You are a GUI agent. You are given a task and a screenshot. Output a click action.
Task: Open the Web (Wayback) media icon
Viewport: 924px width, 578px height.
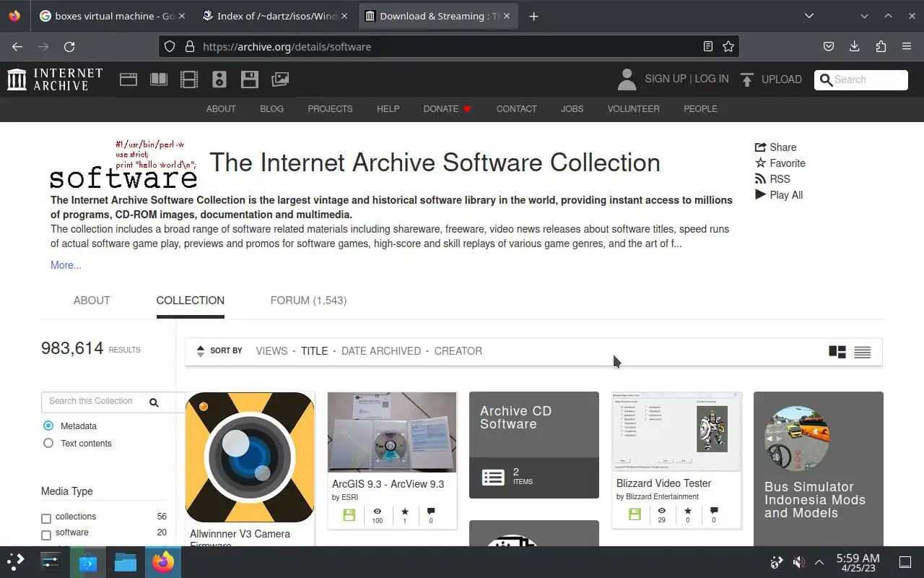[x=128, y=79]
